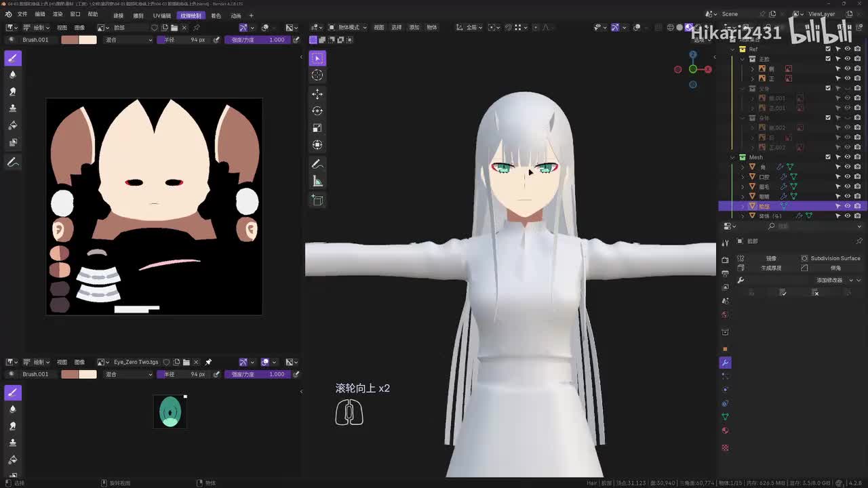
Task: Uncheck the Mesh collection exclude checkbox
Action: tap(828, 157)
